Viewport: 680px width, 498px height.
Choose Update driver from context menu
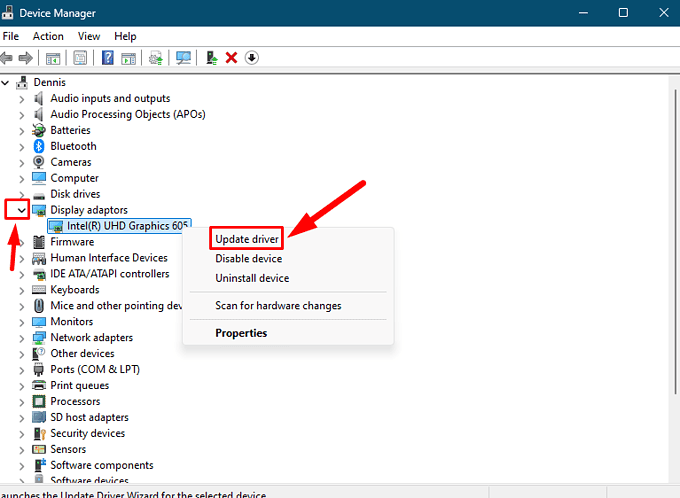[x=246, y=239]
